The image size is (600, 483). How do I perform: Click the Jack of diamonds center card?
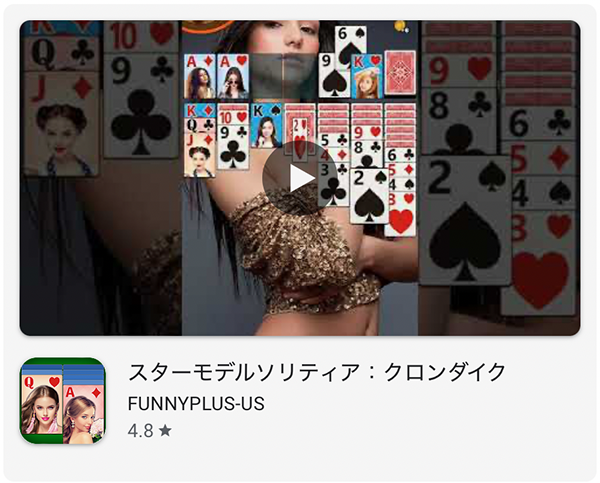coord(199,155)
